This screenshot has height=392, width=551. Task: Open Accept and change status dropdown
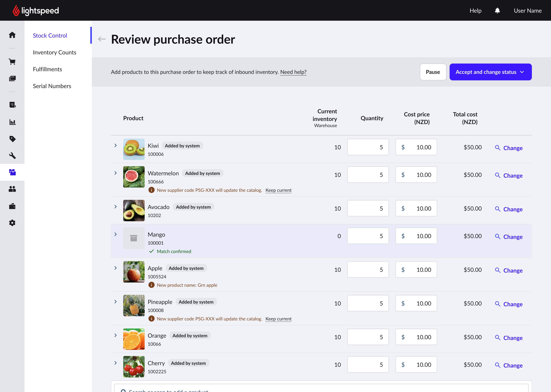491,72
